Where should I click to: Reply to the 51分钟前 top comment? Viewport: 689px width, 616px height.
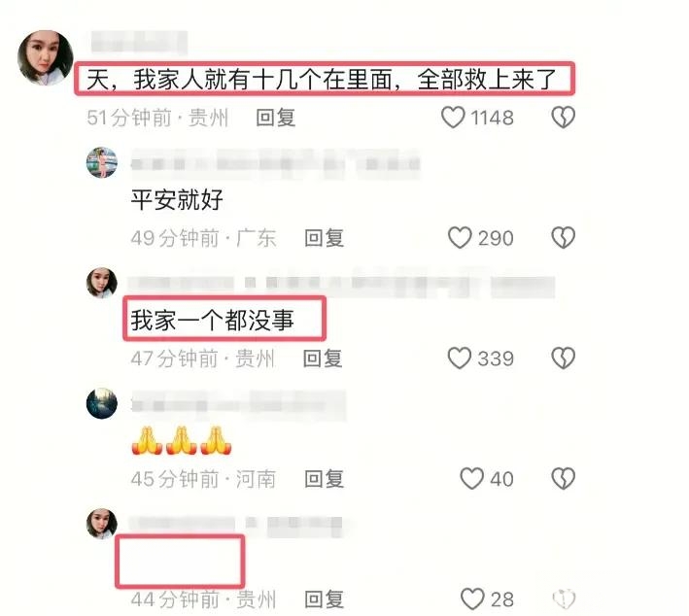[276, 118]
